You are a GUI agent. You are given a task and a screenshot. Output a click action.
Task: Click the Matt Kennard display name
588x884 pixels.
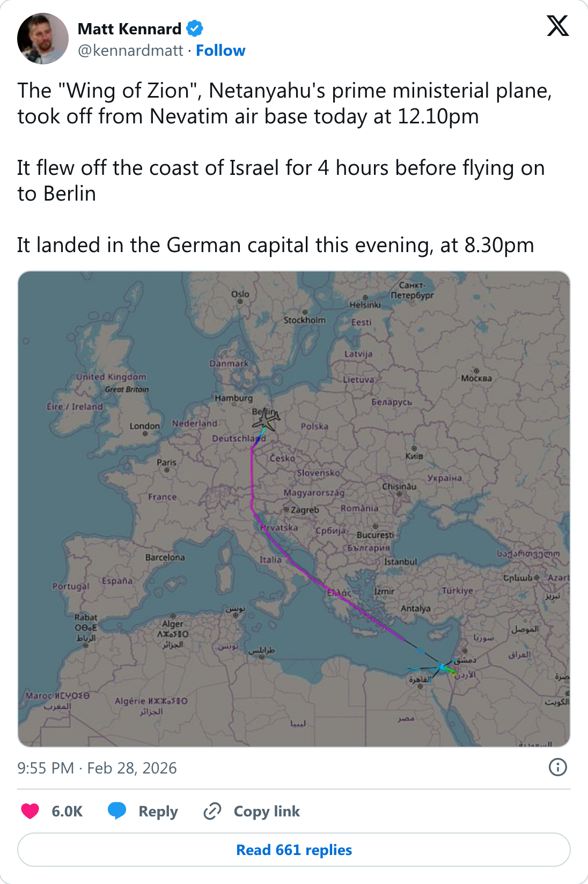pos(129,29)
